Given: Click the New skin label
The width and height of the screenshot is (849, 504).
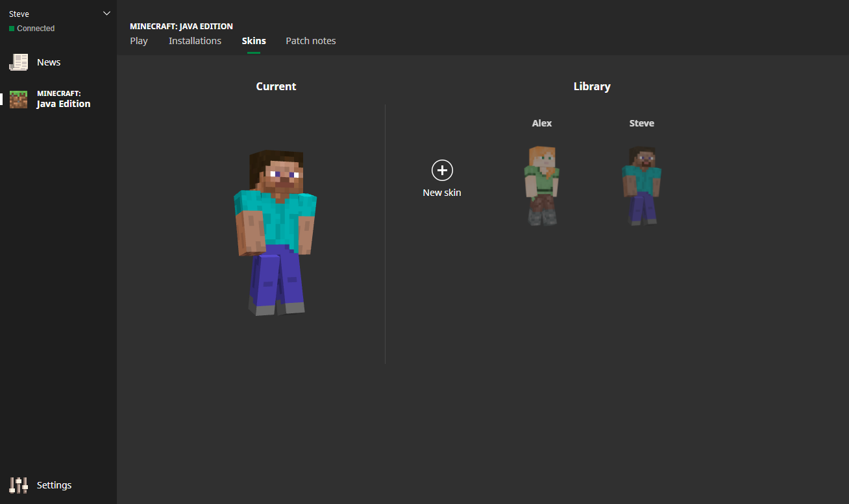Looking at the screenshot, I should coord(442,193).
